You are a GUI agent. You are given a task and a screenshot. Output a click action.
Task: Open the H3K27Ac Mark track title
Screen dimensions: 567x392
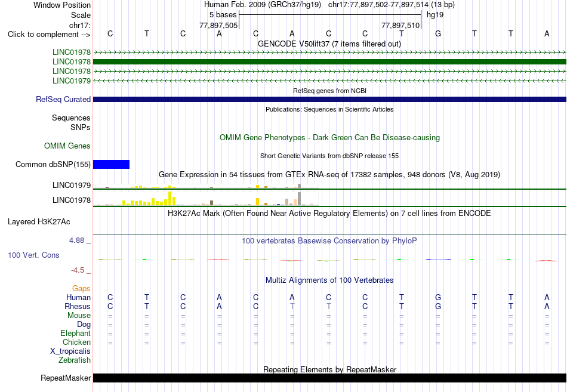329,213
